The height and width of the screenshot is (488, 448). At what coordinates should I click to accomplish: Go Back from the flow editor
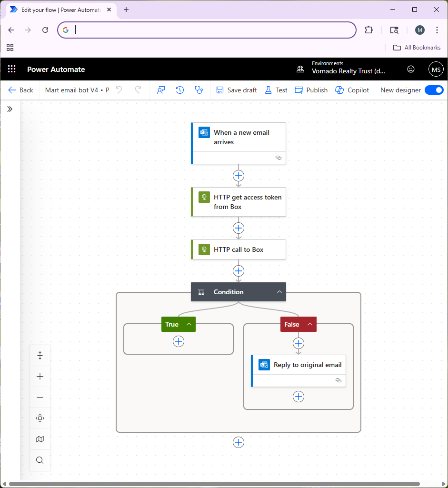[21, 90]
